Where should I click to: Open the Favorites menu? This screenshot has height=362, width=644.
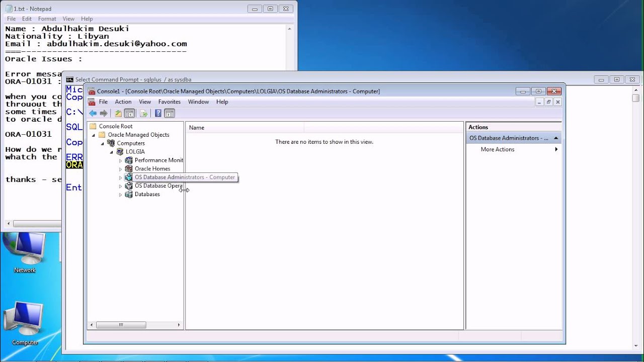[170, 102]
